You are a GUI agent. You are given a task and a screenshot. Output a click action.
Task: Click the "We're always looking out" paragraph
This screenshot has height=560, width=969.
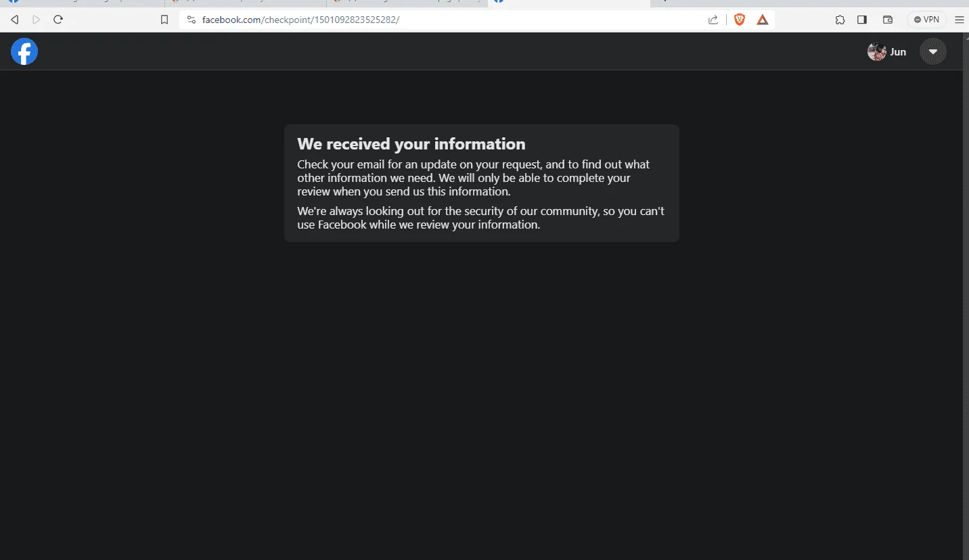481,218
